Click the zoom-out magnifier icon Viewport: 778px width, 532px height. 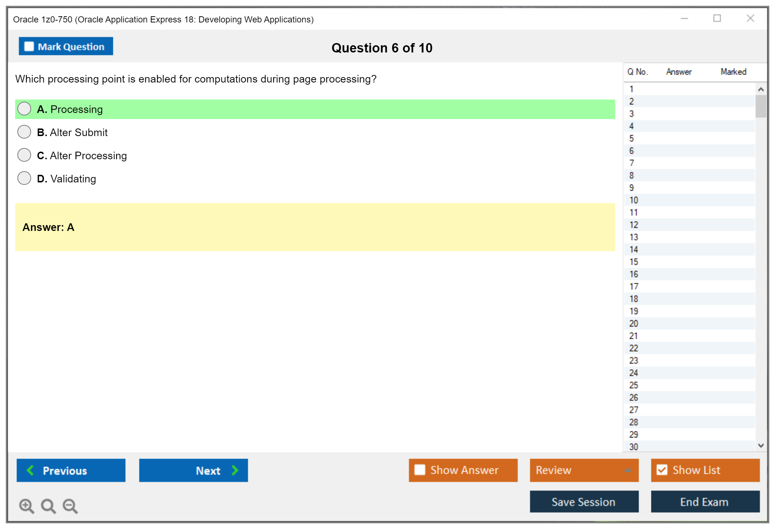(x=70, y=505)
